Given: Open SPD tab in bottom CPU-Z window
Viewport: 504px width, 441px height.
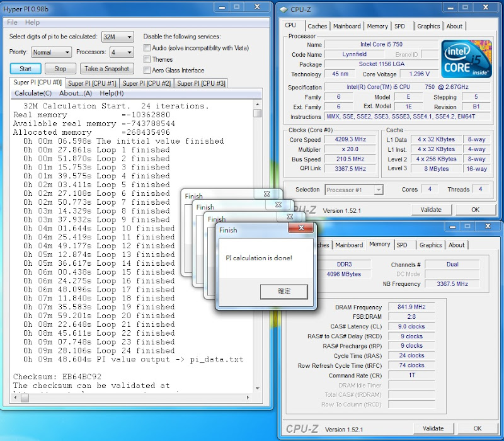Looking at the screenshot, I should tap(402, 245).
